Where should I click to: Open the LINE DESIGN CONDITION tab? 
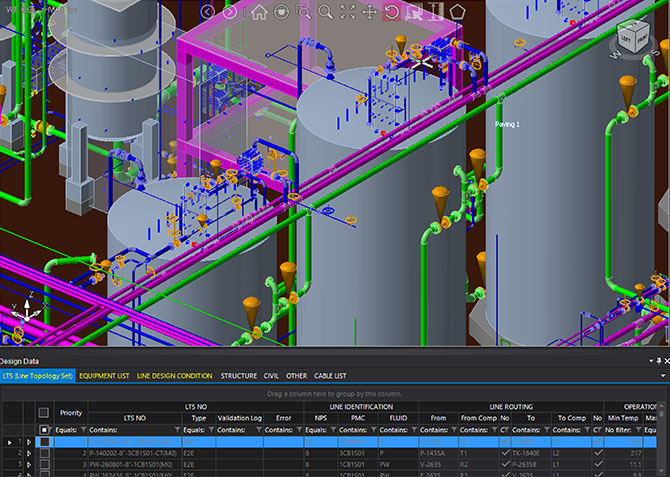174,376
